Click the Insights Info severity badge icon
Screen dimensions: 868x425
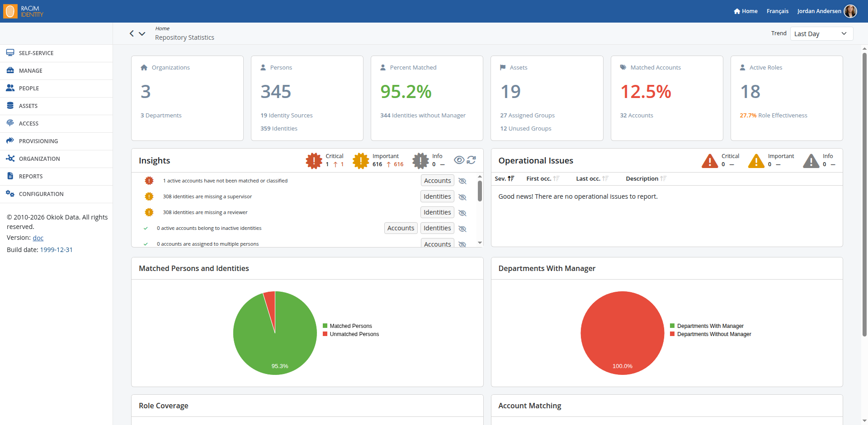click(420, 160)
